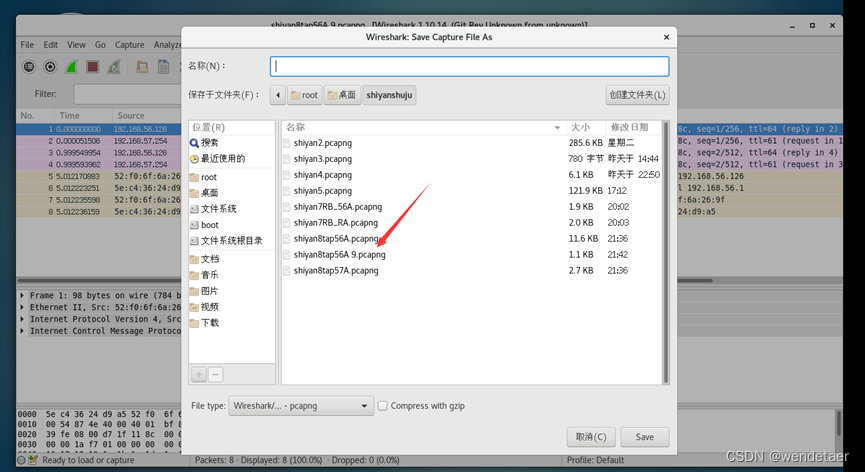Click Profile: Default in the status bar

(x=596, y=460)
